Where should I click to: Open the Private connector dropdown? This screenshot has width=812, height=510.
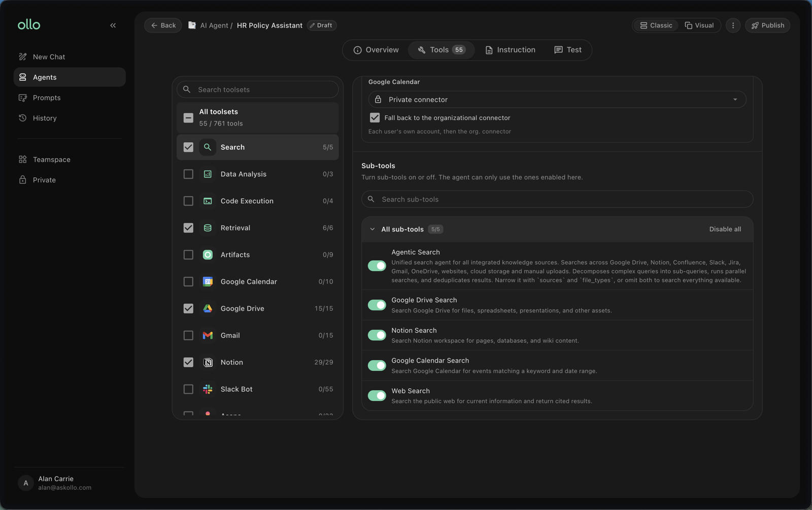pos(557,100)
